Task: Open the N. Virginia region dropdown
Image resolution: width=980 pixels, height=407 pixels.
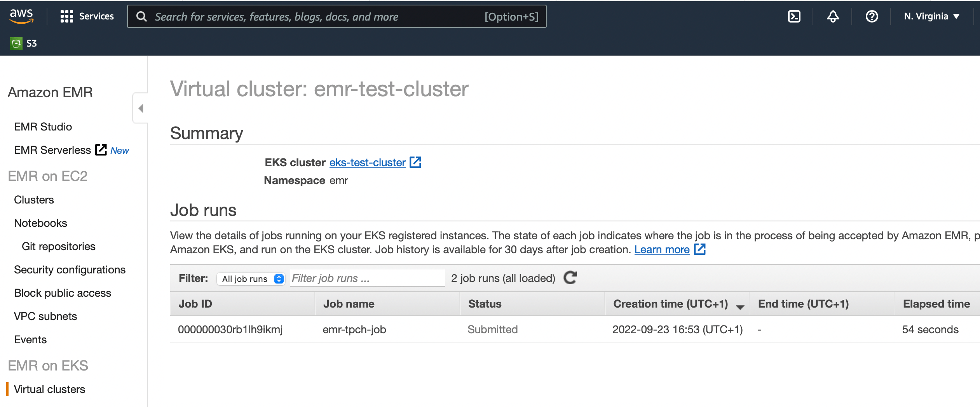Action: pyautogui.click(x=932, y=16)
